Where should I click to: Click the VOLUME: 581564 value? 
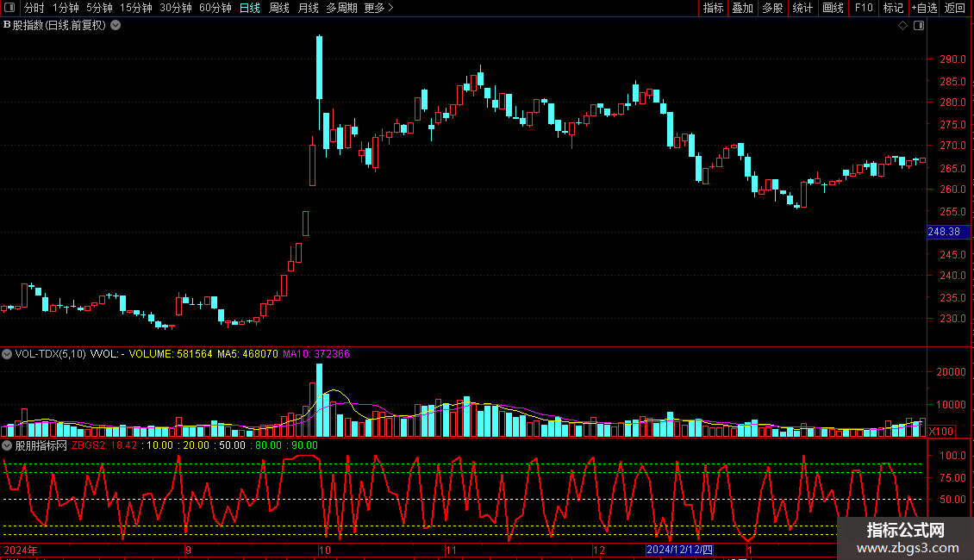tap(171, 354)
